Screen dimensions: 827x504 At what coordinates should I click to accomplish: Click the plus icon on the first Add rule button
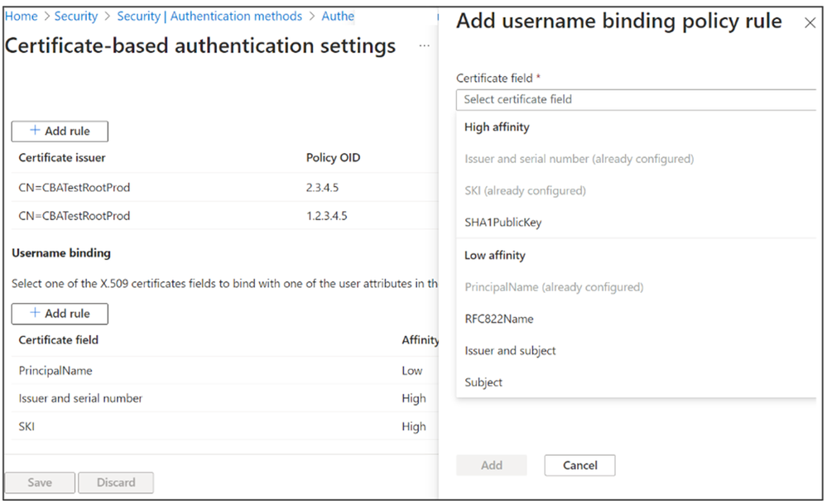point(35,131)
